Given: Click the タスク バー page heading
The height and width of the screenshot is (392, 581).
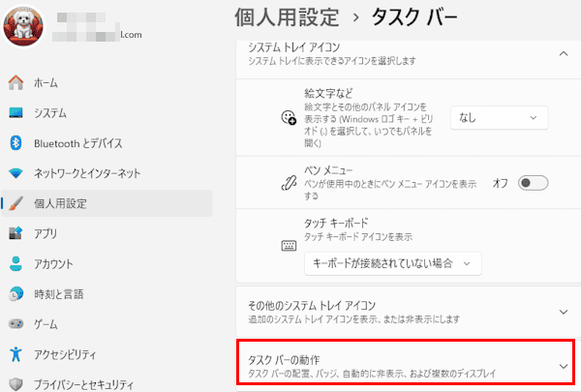Looking at the screenshot, I should (x=414, y=17).
